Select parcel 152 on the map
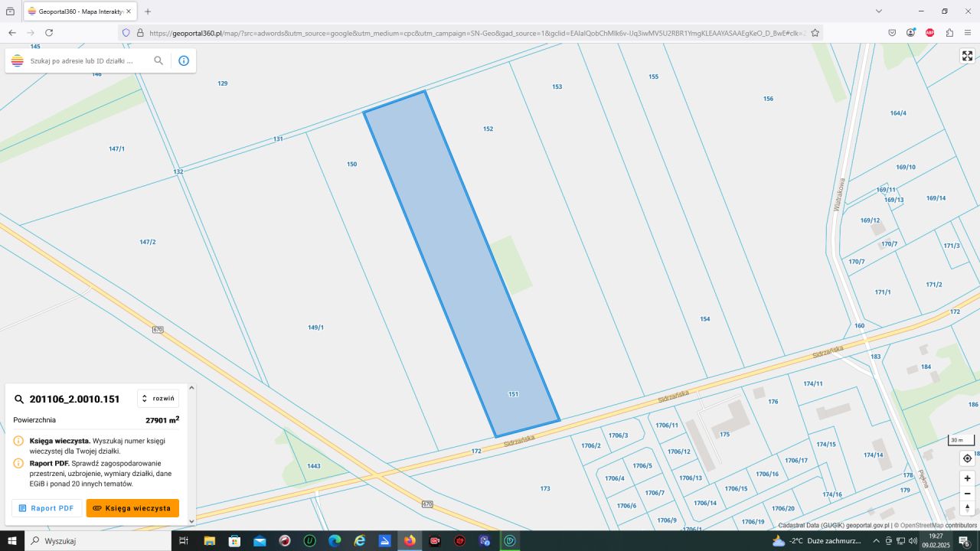The image size is (980, 551). point(488,129)
